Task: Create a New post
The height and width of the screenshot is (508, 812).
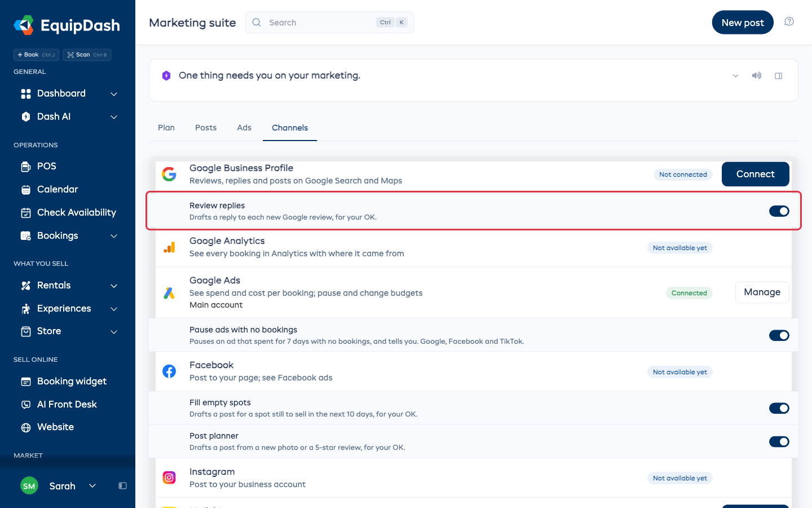Action: [743, 23]
